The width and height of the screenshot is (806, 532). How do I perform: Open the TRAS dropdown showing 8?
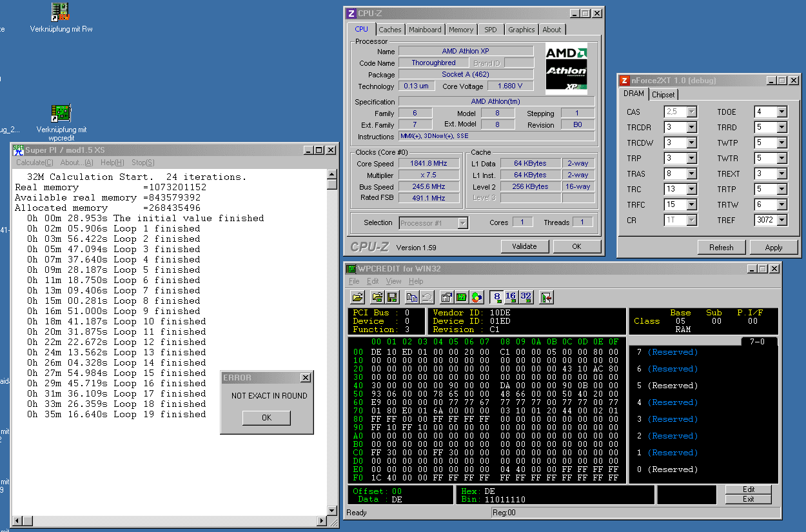[692, 174]
